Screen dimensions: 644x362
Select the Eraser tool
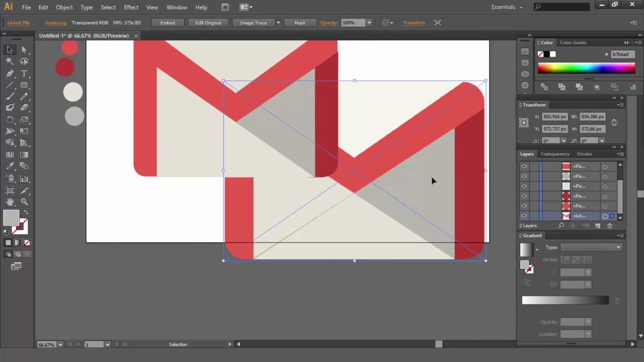[x=24, y=108]
